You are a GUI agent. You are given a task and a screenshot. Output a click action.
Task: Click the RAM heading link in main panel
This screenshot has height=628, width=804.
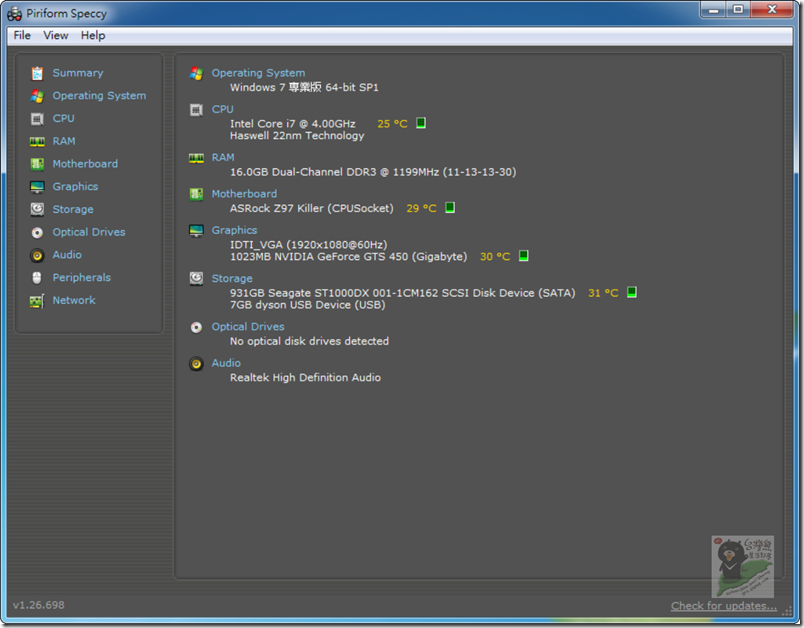click(x=223, y=157)
